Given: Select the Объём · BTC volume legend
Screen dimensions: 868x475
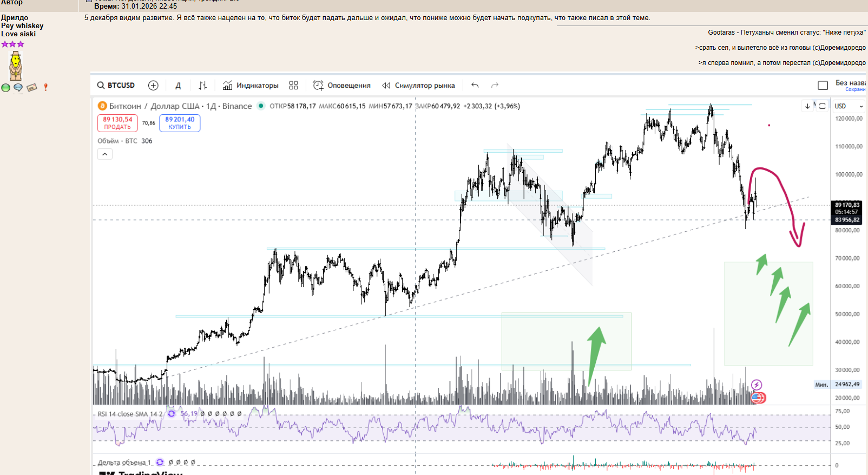Looking at the screenshot, I should point(125,141).
